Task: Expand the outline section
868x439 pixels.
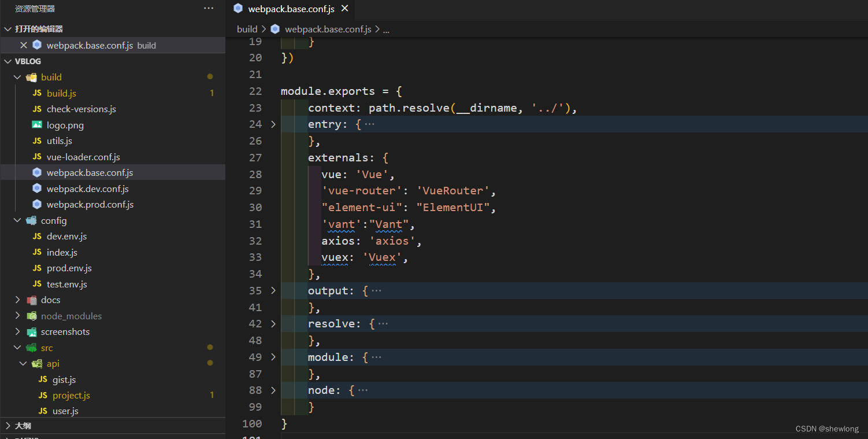Action: click(8, 426)
